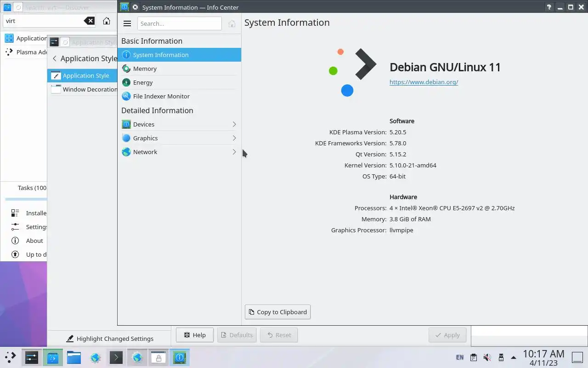Expand the Graphics category

click(179, 138)
